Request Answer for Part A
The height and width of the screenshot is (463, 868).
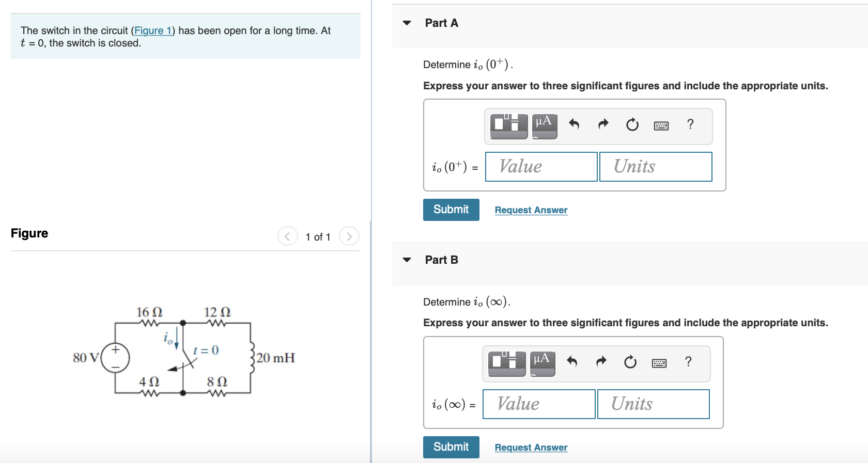tap(531, 210)
